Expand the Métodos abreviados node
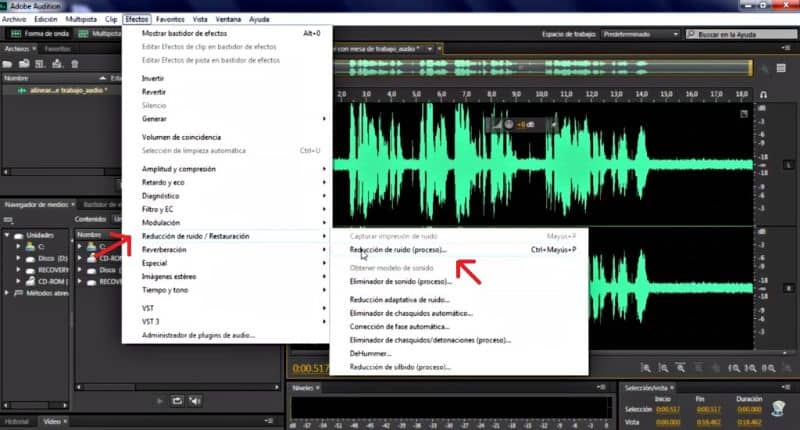This screenshot has height=430, width=800. pos(7,293)
